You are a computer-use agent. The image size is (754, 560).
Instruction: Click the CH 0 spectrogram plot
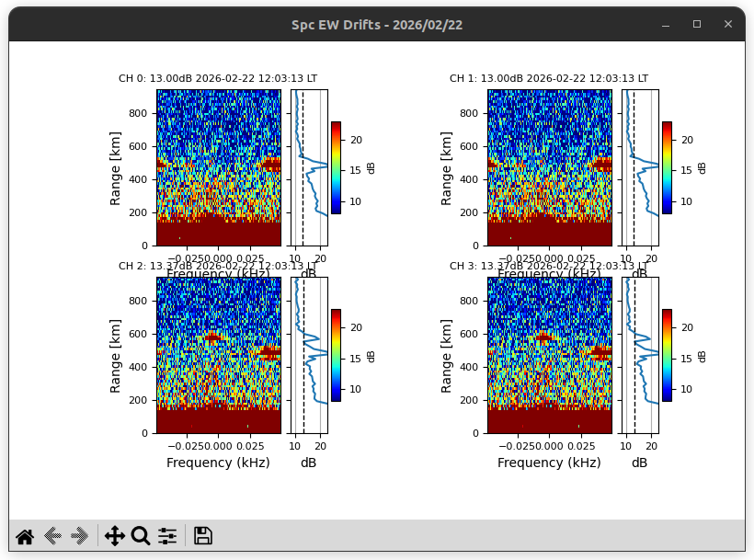click(x=219, y=167)
